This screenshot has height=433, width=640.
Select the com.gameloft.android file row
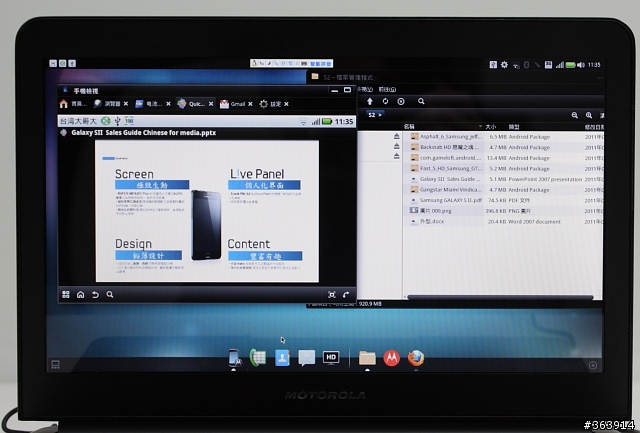[502, 158]
